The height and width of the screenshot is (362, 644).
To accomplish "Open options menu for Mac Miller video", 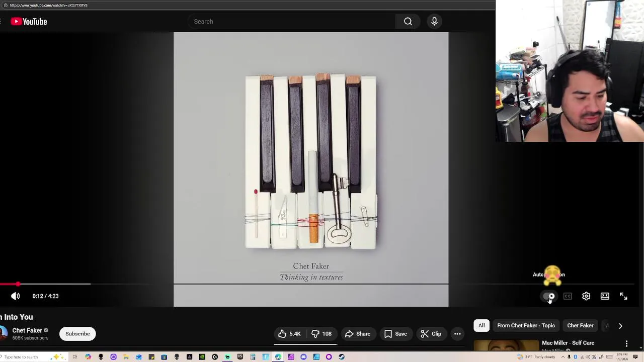I will pos(626,343).
